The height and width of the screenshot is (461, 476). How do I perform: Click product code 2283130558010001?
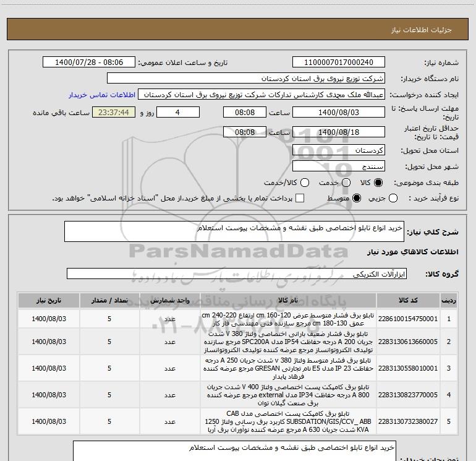(408, 368)
